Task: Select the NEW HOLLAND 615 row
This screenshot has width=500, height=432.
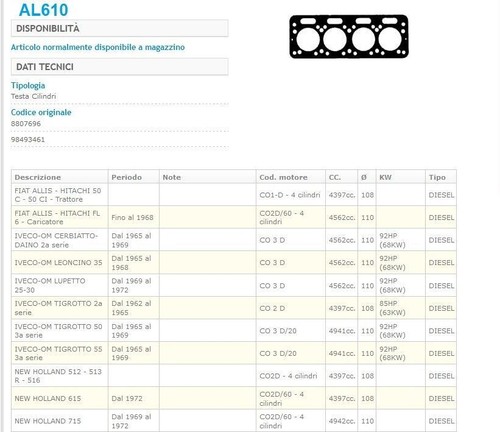Action: click(x=234, y=398)
